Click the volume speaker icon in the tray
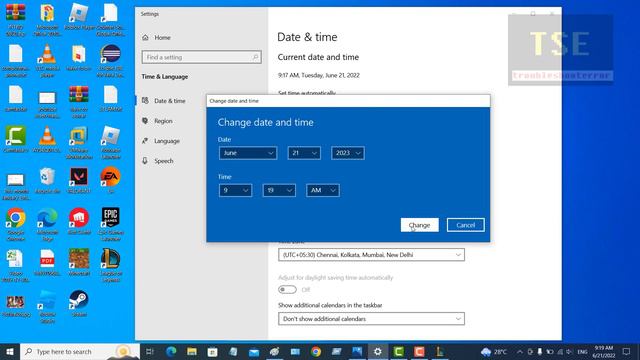Viewport: 640px width, 360px height. click(x=569, y=351)
